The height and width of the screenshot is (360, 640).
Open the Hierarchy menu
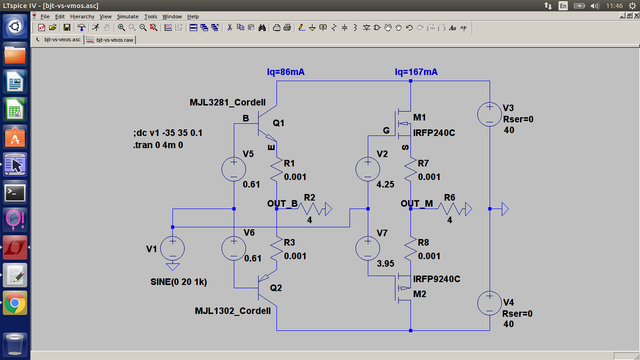pyautogui.click(x=82, y=16)
